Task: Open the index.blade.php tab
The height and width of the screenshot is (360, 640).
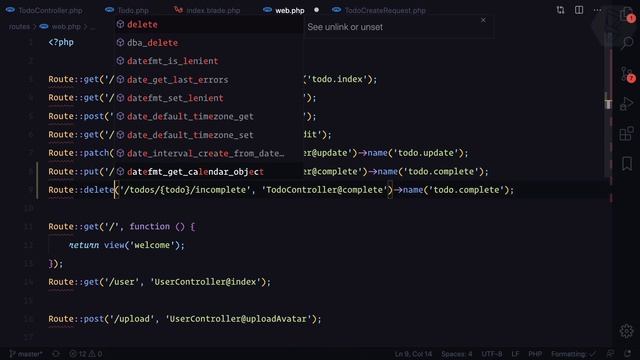Action: click(x=207, y=10)
